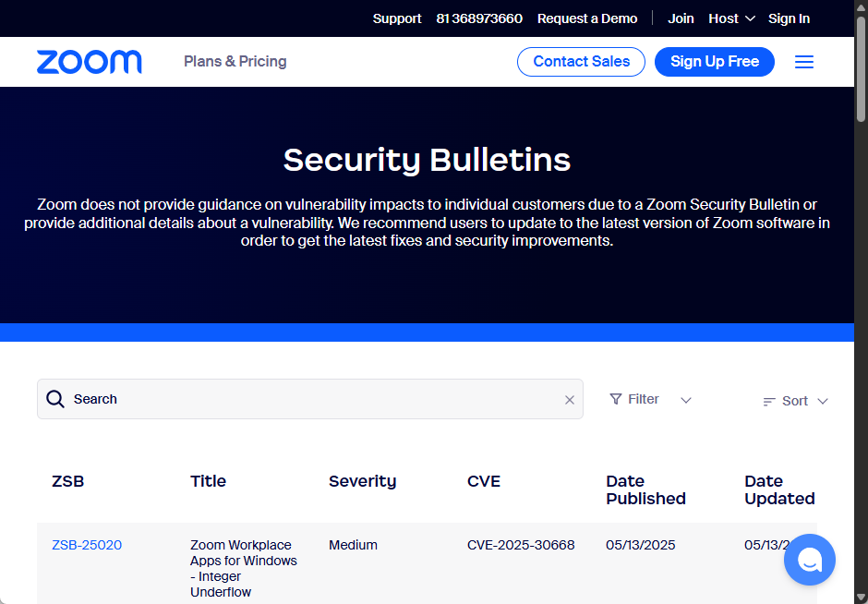Open Plans & Pricing
Image resolution: width=868 pixels, height=604 pixels.
[x=235, y=62]
